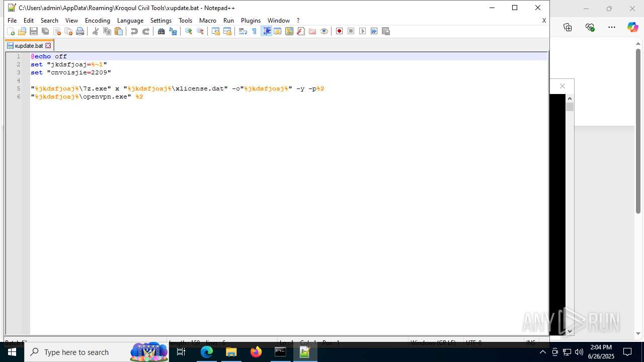The image size is (644, 362).
Task: Open the Search menu
Action: [x=49, y=21]
